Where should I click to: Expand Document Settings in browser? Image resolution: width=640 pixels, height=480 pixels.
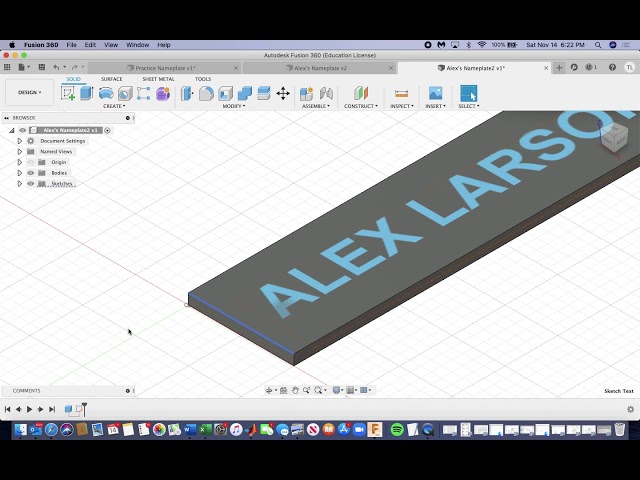click(x=19, y=141)
